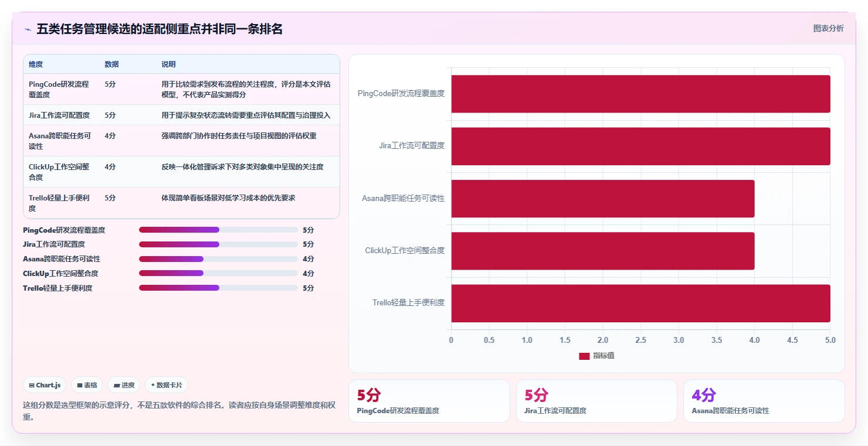The width and height of the screenshot is (868, 446).
Task: Click the 数据卡片 tag pill
Action: point(167,385)
